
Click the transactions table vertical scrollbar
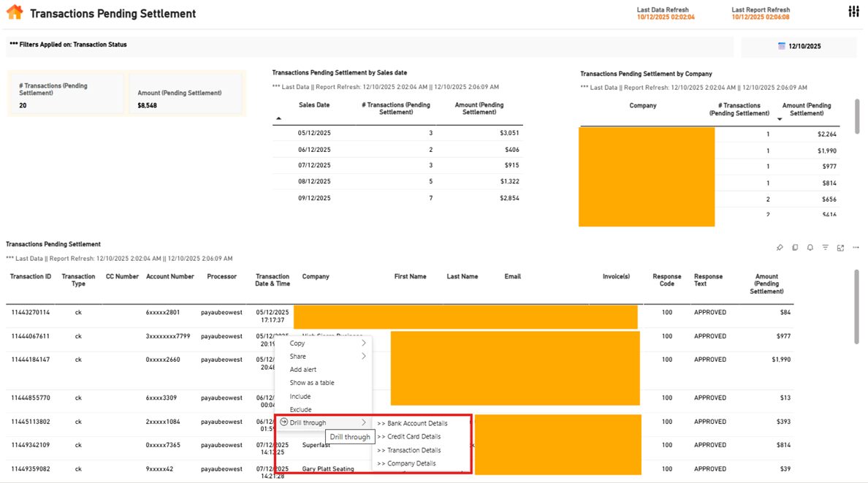coord(857,307)
